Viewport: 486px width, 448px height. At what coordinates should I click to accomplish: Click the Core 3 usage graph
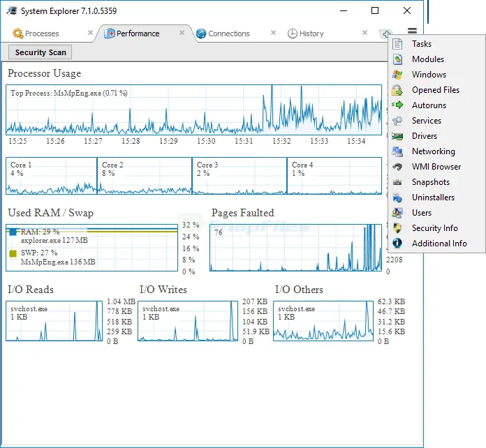[240, 176]
